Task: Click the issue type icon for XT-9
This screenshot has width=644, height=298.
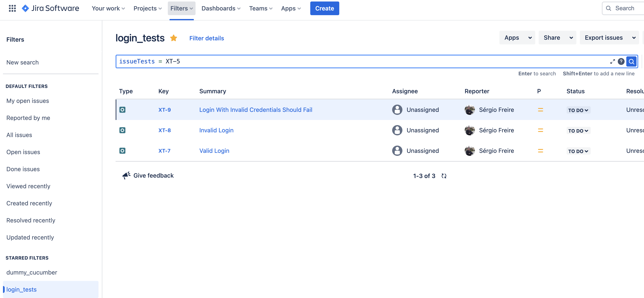Action: (122, 110)
